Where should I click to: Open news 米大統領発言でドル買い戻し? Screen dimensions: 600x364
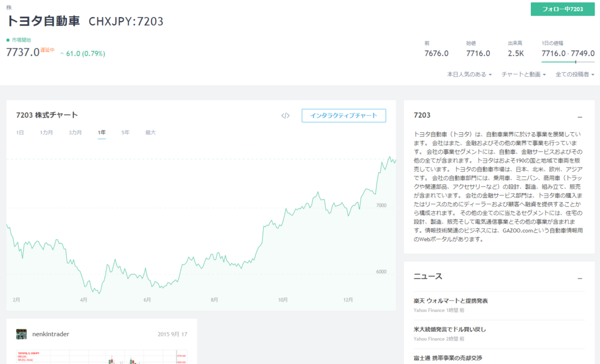tap(449, 329)
